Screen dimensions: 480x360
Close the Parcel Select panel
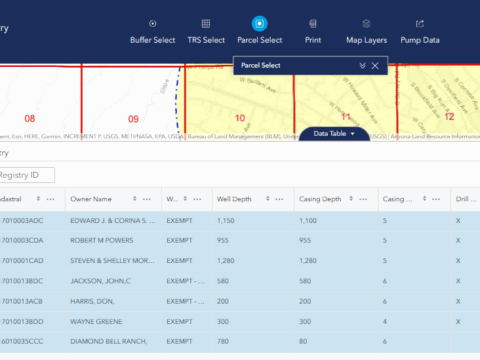pyautogui.click(x=375, y=66)
